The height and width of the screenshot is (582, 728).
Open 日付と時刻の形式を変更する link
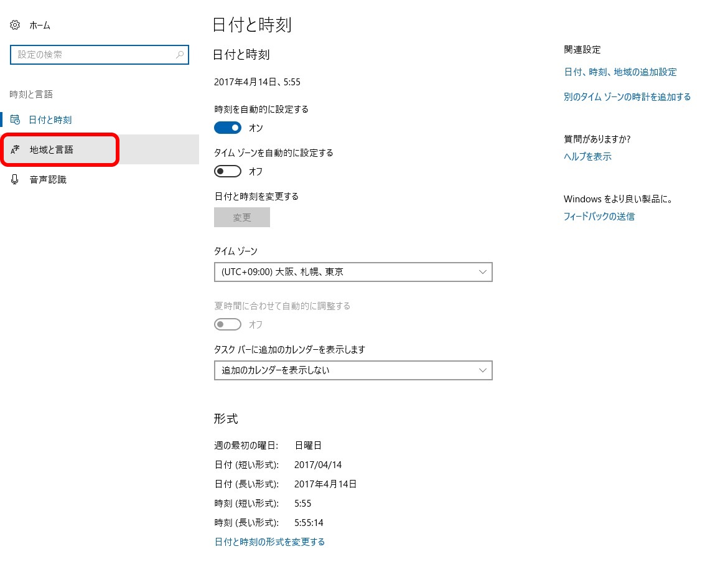click(269, 542)
